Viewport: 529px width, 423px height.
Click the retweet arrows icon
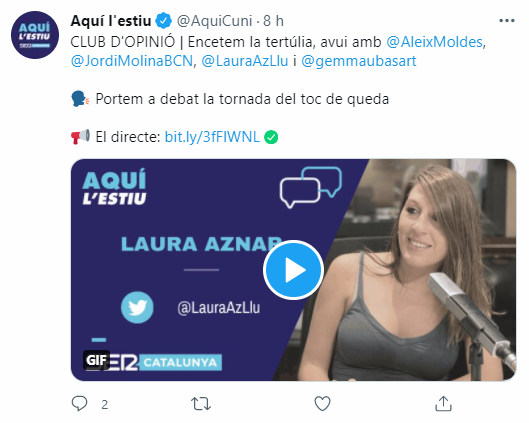point(201,404)
